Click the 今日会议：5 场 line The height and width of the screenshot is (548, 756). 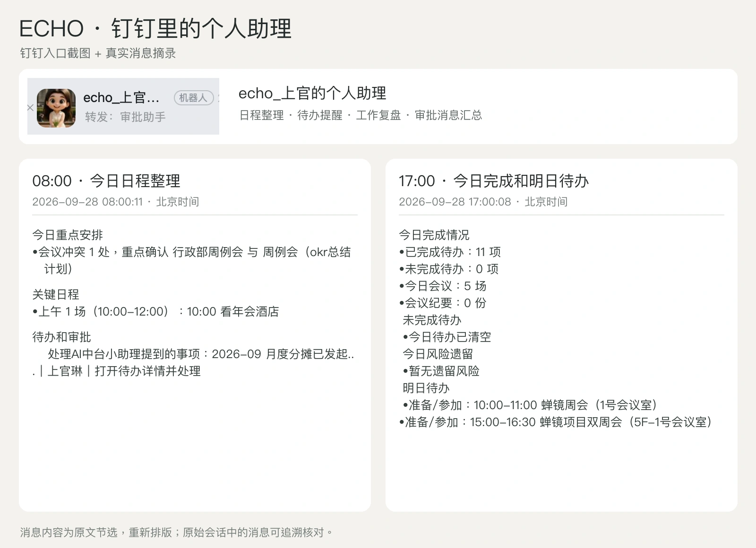click(443, 286)
